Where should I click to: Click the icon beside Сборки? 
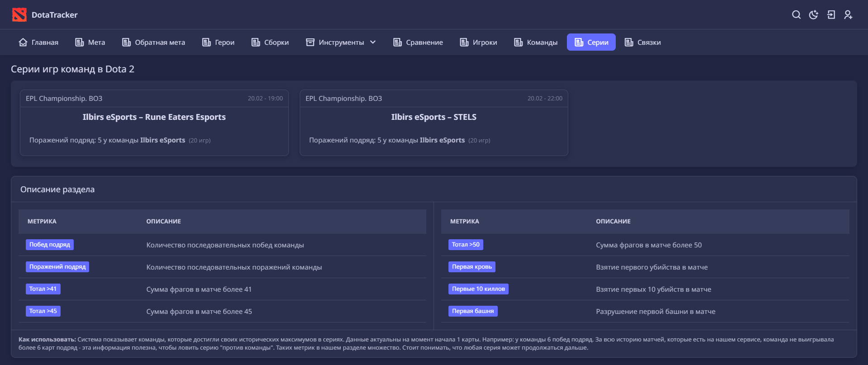[256, 42]
